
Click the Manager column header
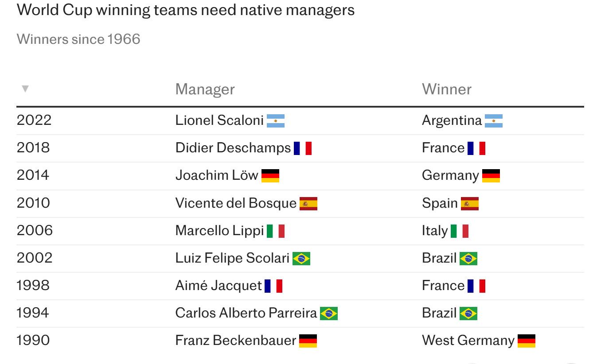click(205, 89)
